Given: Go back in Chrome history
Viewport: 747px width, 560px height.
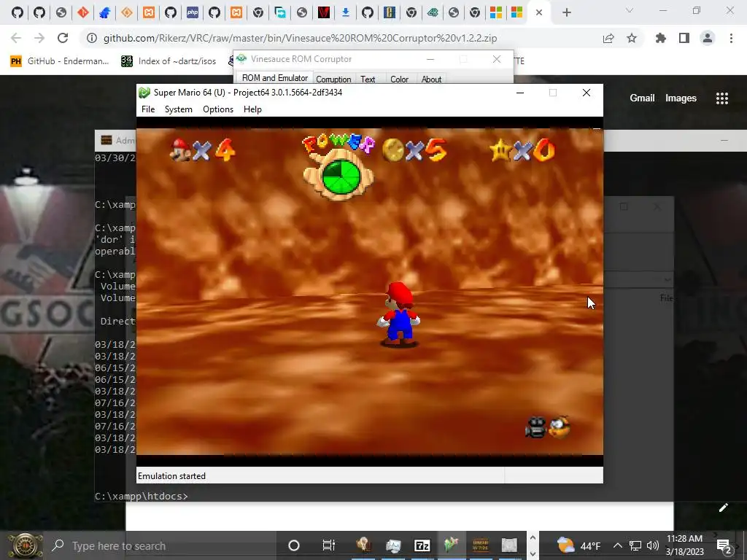Looking at the screenshot, I should coord(16,38).
